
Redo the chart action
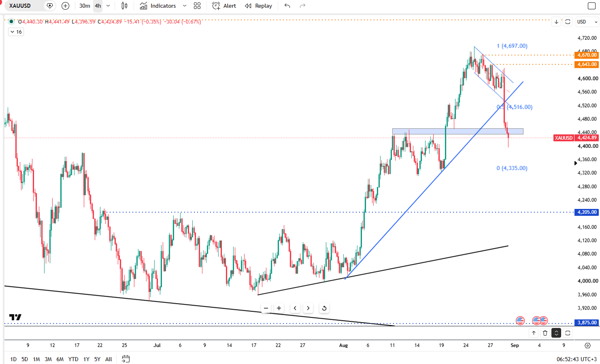303,6
